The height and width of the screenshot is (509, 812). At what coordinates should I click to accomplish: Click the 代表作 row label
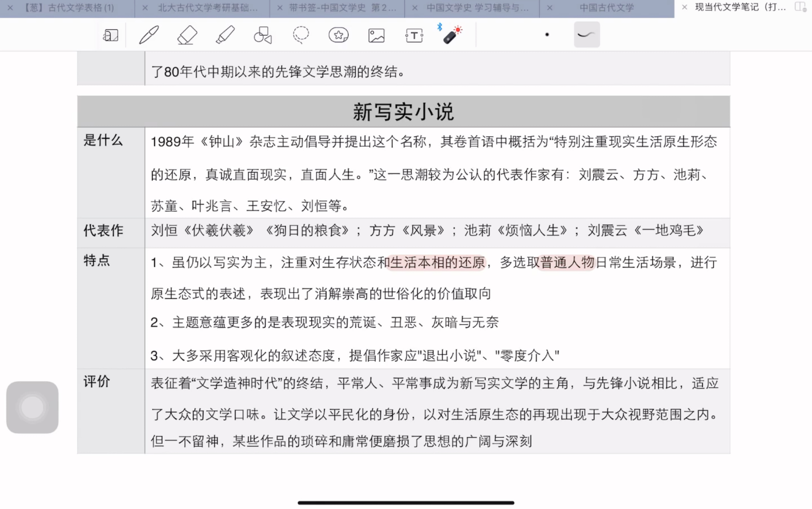pyautogui.click(x=103, y=231)
